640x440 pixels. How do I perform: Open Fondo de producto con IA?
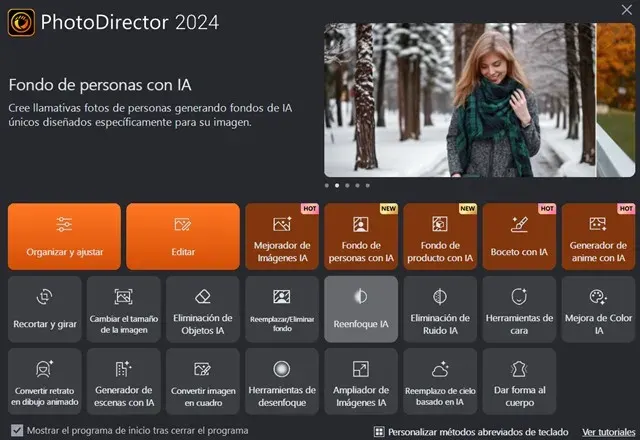[440, 236]
